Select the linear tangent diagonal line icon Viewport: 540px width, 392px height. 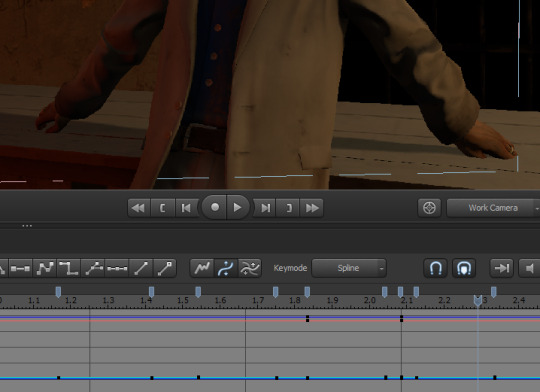pyautogui.click(x=141, y=268)
